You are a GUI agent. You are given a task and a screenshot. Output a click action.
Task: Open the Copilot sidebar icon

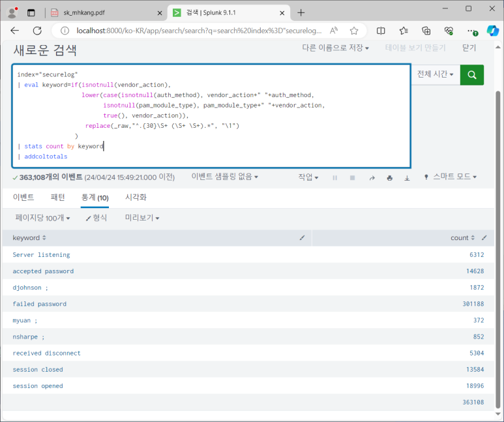click(x=492, y=31)
